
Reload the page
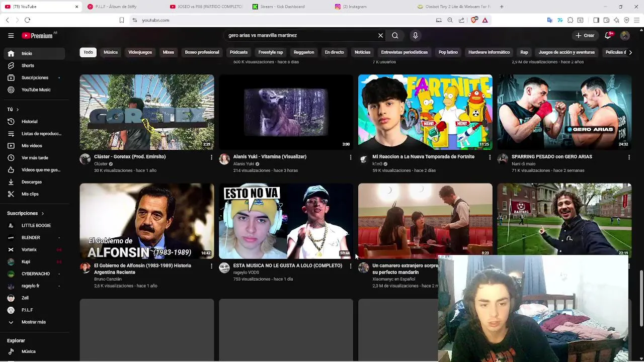pos(27,20)
